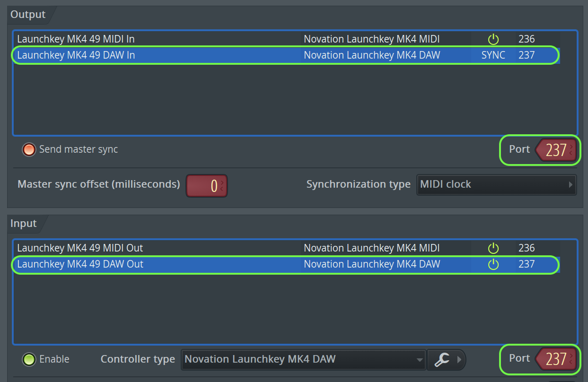Toggle power icon for Launchkey MK4 49 MIDI In
Viewport: 588px width, 382px height.
[493, 39]
